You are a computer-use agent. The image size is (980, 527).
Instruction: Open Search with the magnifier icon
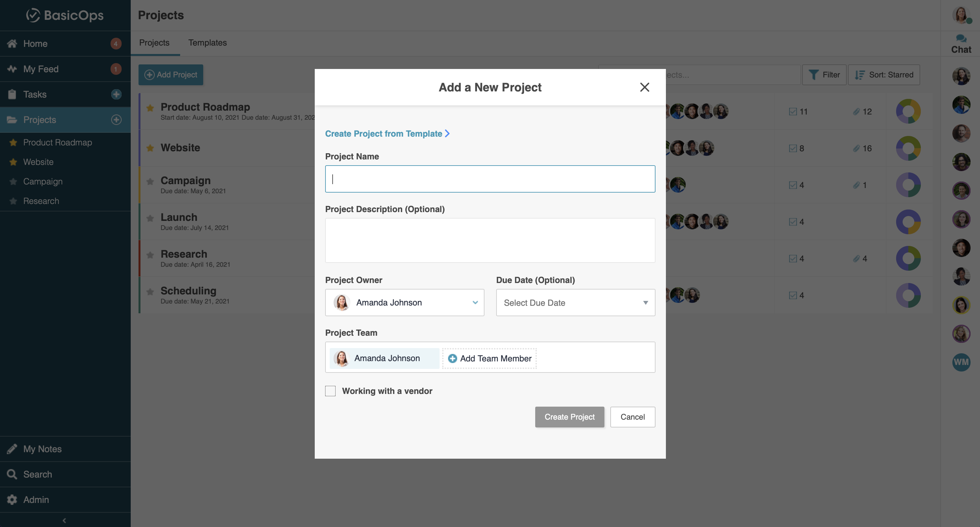[12, 474]
